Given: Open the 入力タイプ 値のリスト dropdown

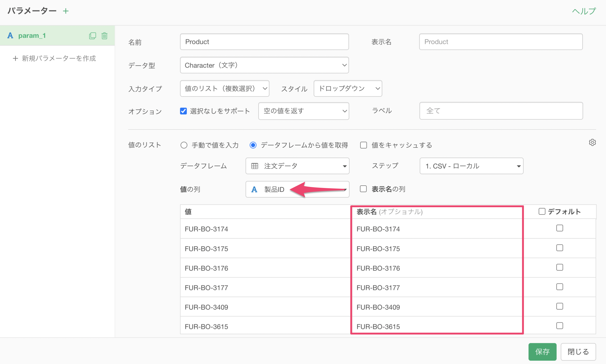Looking at the screenshot, I should pyautogui.click(x=224, y=89).
